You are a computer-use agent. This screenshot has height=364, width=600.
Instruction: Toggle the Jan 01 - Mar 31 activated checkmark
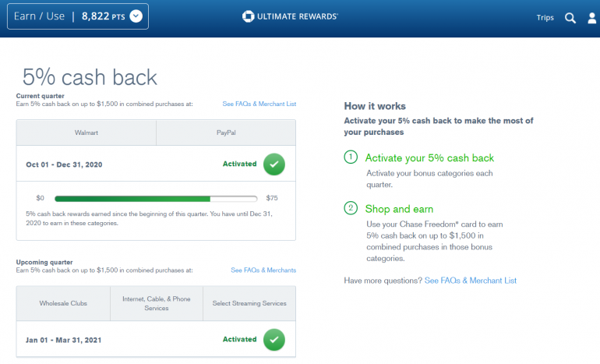click(x=274, y=340)
